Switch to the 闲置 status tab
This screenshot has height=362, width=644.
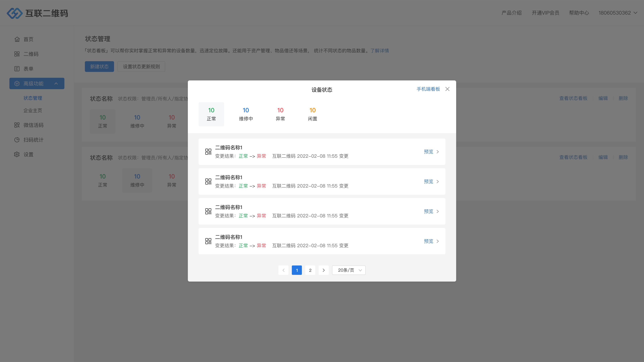pyautogui.click(x=312, y=114)
